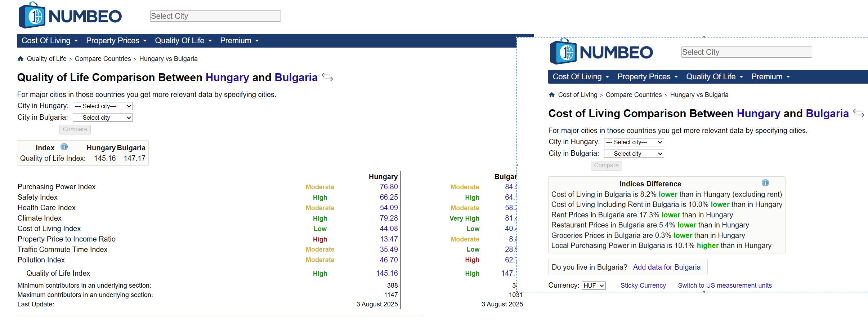Viewport: 868px width, 332px height.
Task: Click Bulgaria's 'Very High' climate rating
Action: tap(464, 218)
